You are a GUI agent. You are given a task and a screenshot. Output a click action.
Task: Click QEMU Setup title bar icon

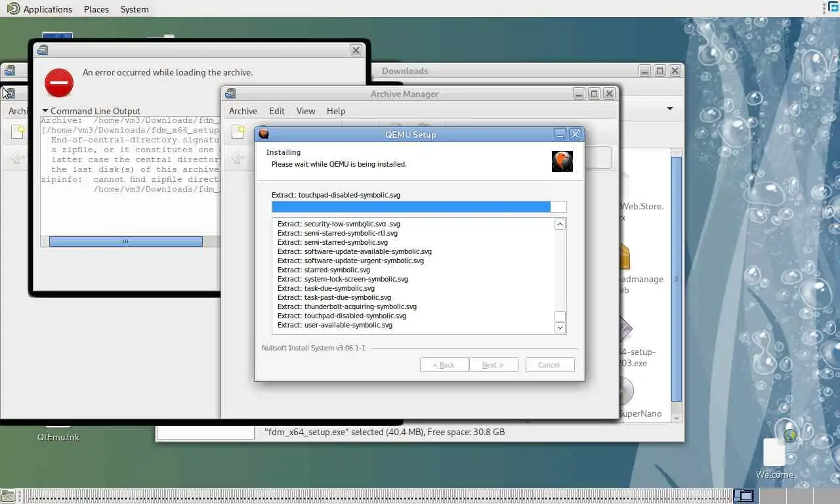click(x=264, y=134)
